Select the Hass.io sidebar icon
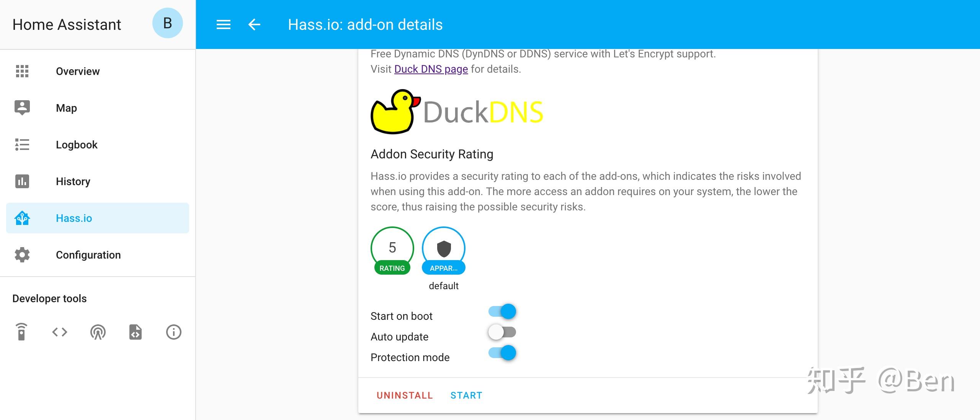980x420 pixels. tap(22, 218)
